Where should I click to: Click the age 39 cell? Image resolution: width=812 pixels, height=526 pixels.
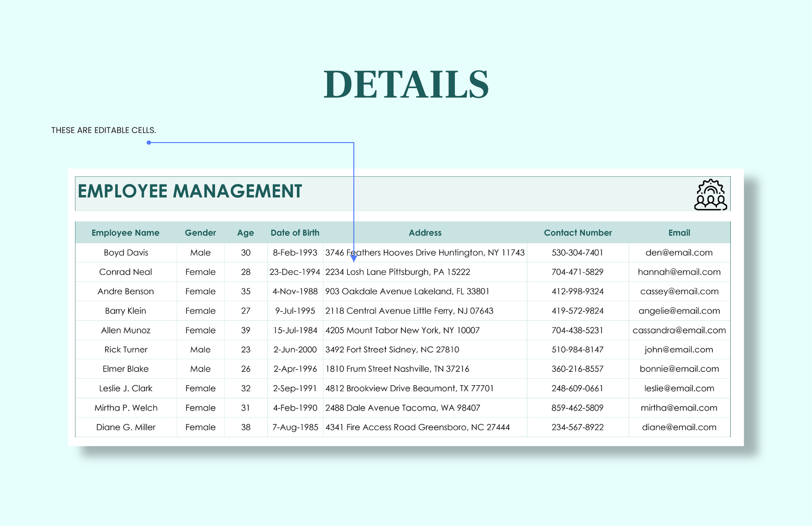point(246,330)
